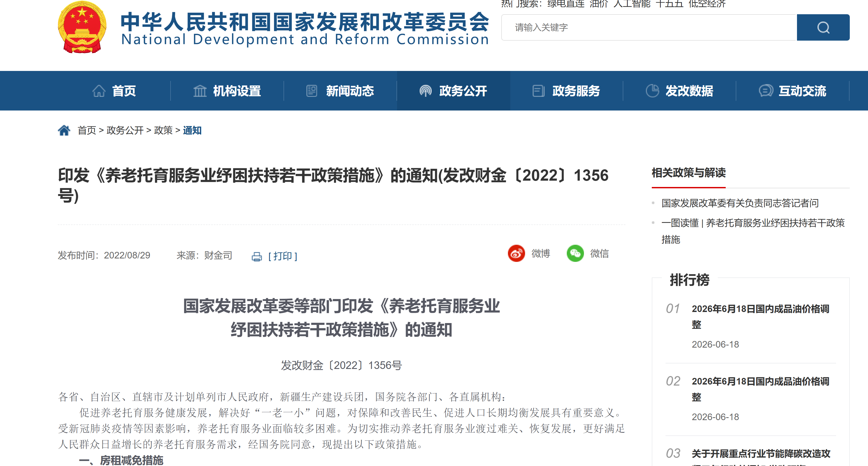Open ranking item 01 oil price adjustment
This screenshot has height=466, width=868.
[x=760, y=316]
